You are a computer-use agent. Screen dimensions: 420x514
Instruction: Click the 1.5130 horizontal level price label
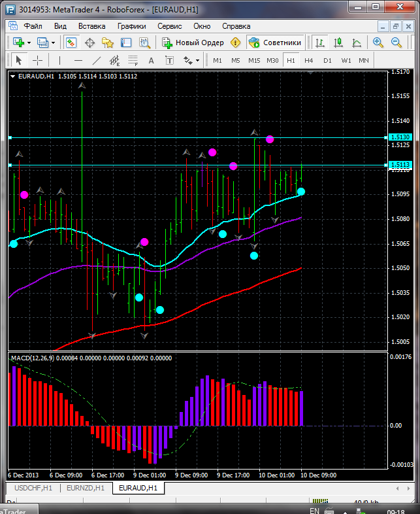398,137
